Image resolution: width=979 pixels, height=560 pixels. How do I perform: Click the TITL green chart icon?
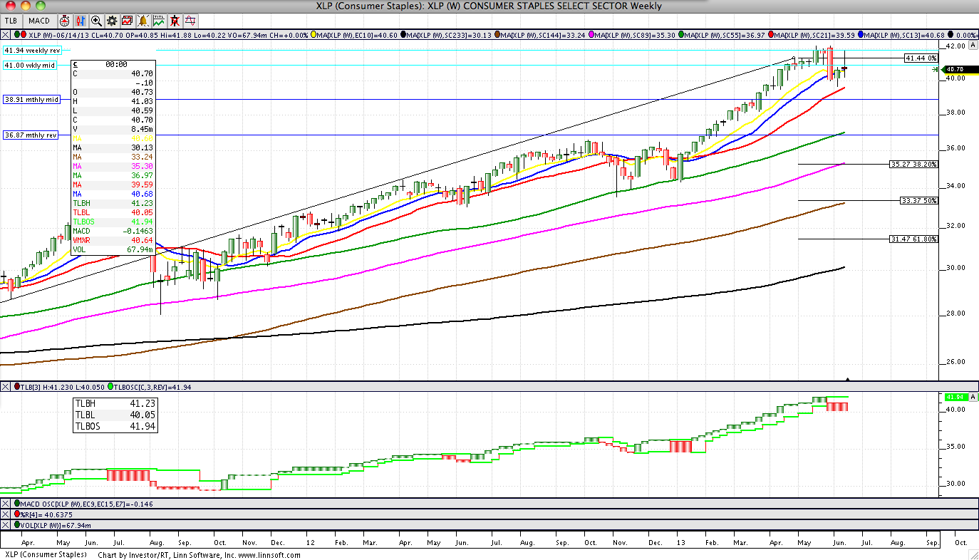tap(158, 21)
